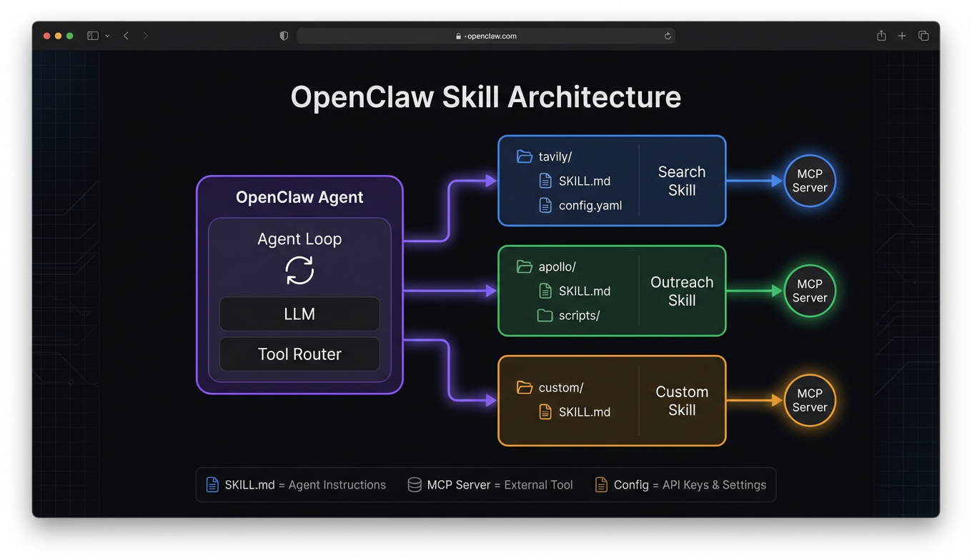Click the LLM block
Screen dimensions: 972x560
299,314
